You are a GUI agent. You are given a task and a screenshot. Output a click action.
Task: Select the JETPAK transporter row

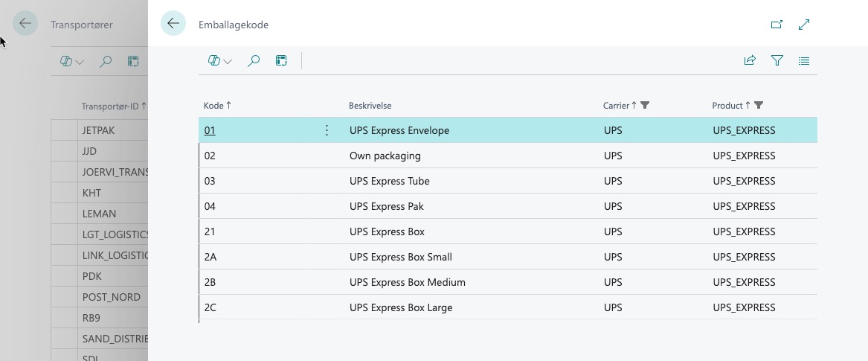[98, 130]
